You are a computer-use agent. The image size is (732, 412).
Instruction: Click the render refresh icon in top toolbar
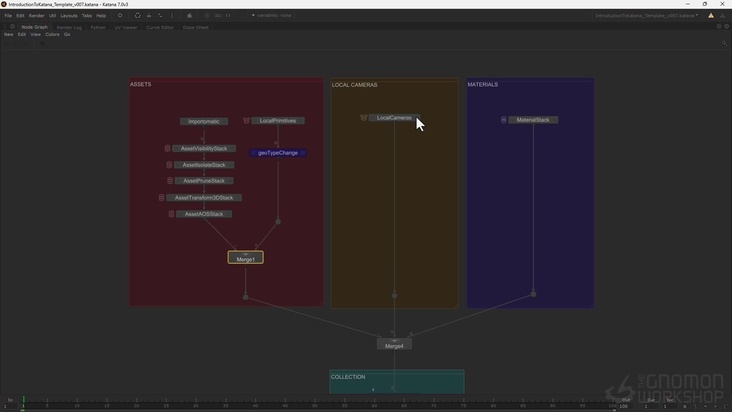click(x=137, y=16)
